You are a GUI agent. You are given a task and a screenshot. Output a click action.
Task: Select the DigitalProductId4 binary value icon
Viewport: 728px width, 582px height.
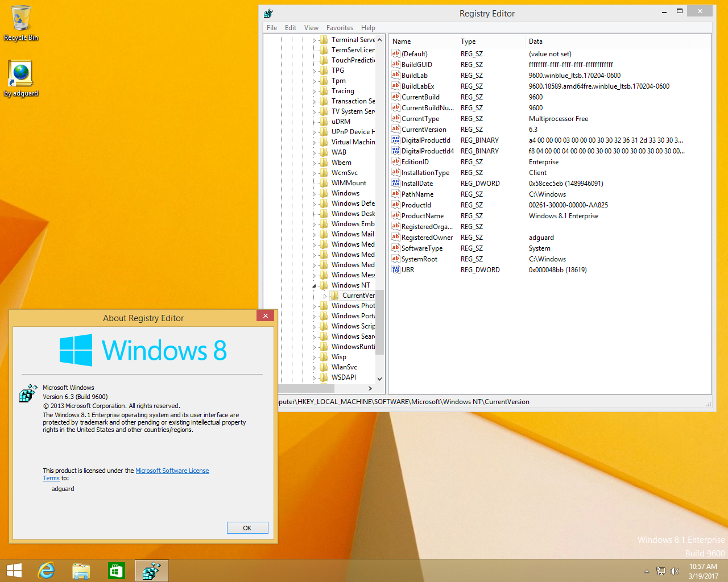click(396, 151)
